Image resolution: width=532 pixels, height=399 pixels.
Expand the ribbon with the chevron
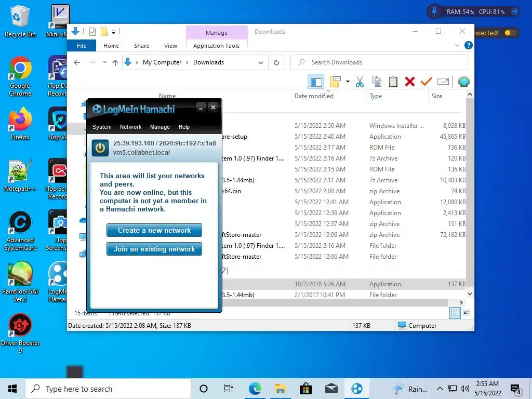(x=457, y=45)
